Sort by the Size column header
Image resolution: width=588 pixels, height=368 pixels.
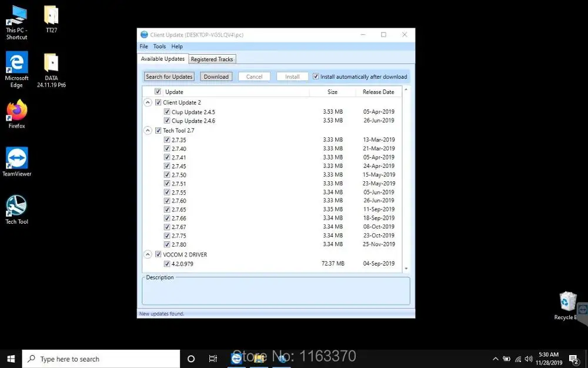(332, 92)
